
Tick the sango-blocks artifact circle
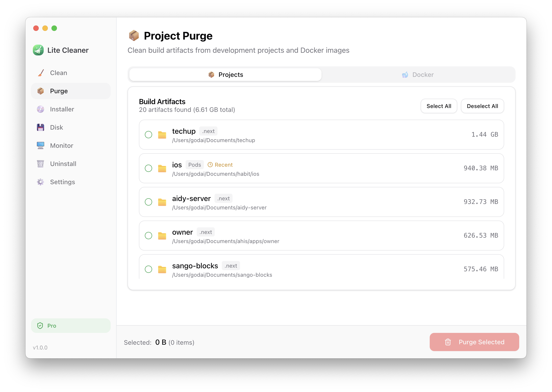click(148, 269)
